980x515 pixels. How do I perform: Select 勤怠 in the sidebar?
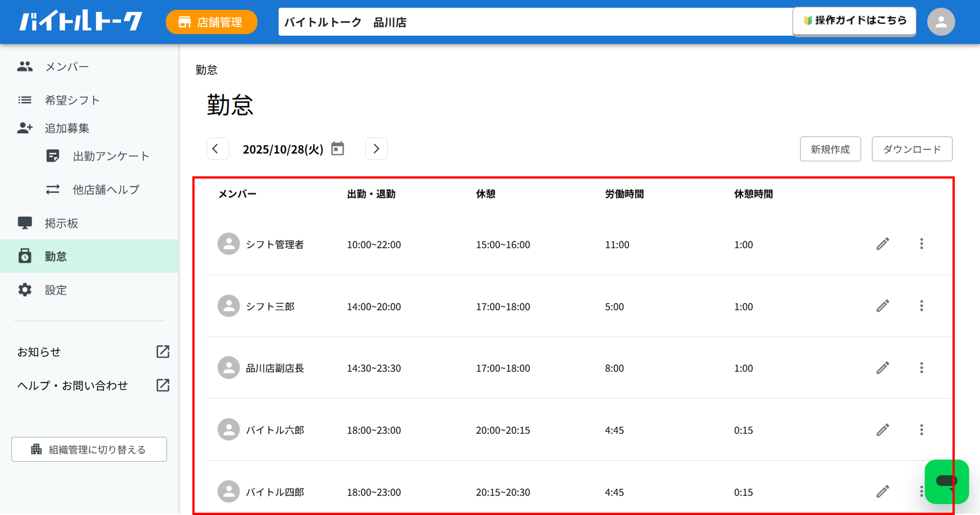coord(89,256)
